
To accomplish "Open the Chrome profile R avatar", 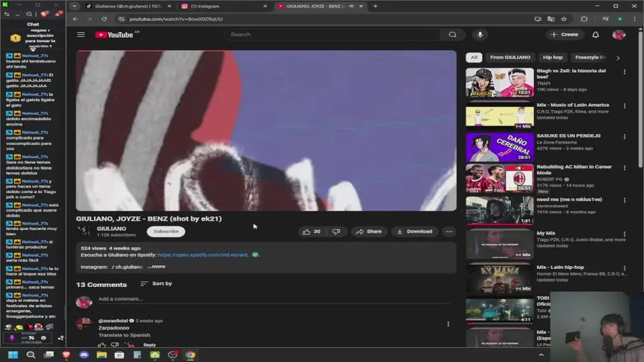I will [620, 19].
